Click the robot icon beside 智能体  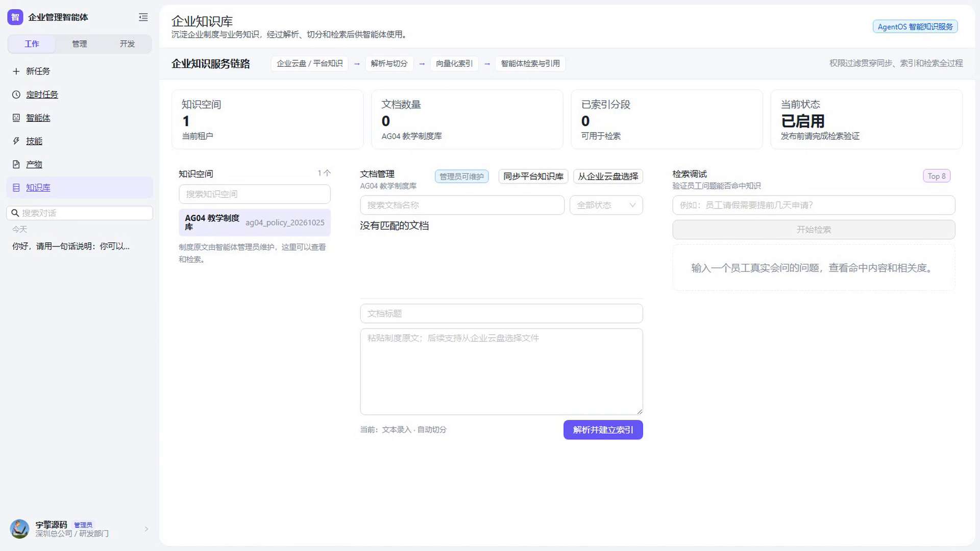click(x=16, y=118)
